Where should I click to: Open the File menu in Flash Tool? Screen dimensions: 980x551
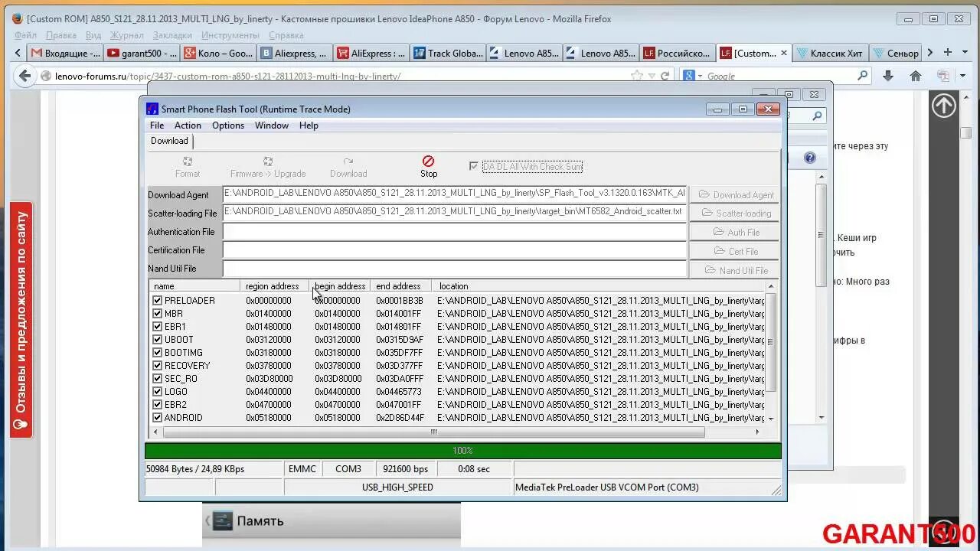tap(157, 126)
